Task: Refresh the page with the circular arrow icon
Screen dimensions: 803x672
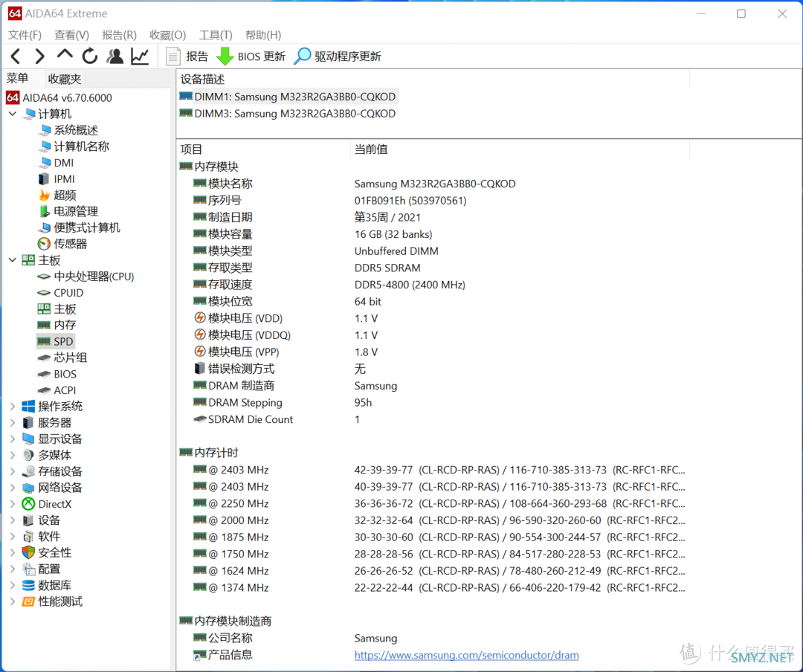Action: pyautogui.click(x=90, y=56)
